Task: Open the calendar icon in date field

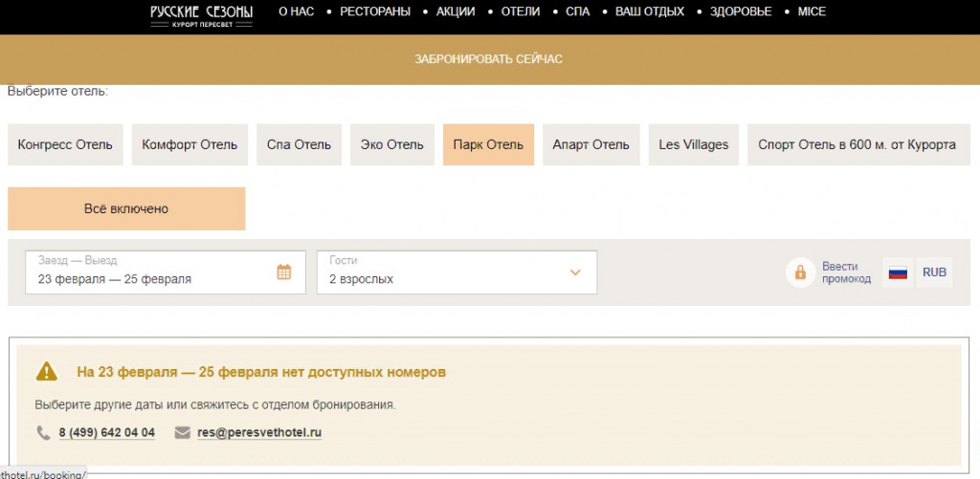Action: 284,272
